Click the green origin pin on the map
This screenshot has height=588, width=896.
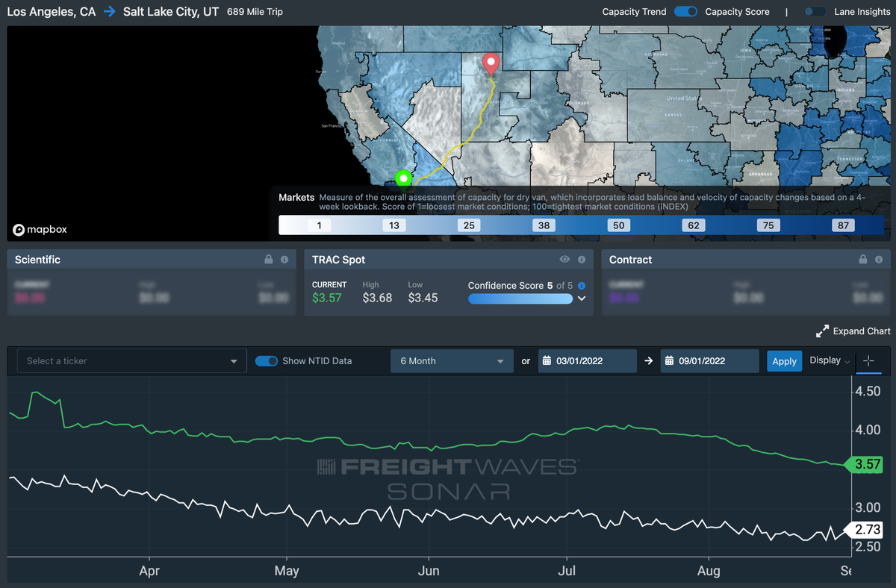tap(403, 178)
